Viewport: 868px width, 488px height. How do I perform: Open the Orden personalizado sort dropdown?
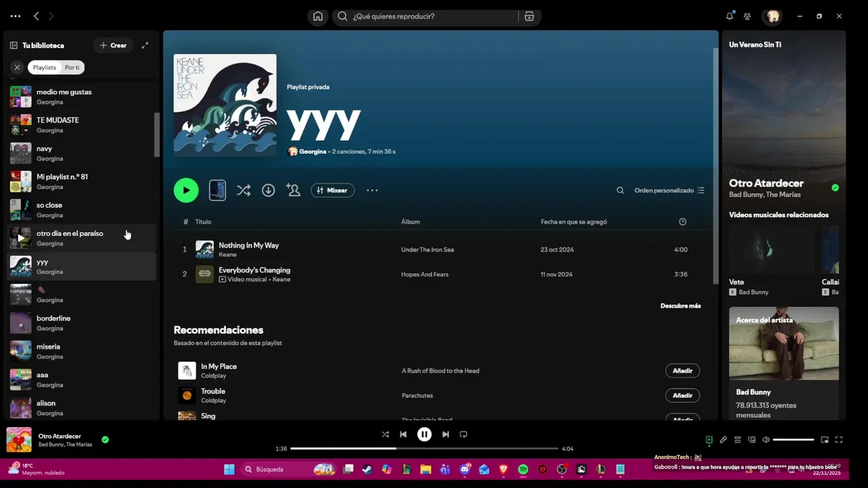[669, 190]
